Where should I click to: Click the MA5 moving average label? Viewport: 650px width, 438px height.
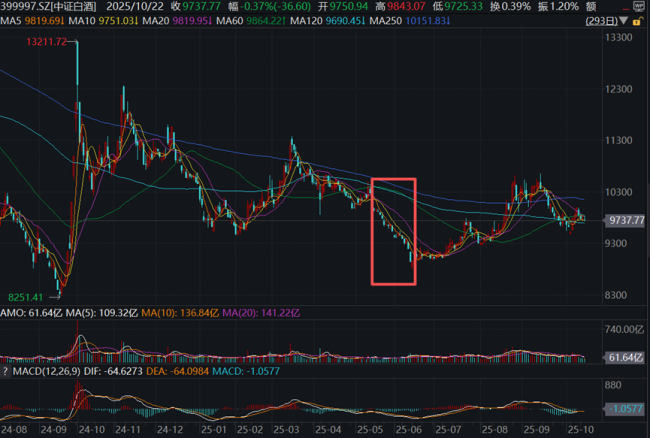click(12, 21)
